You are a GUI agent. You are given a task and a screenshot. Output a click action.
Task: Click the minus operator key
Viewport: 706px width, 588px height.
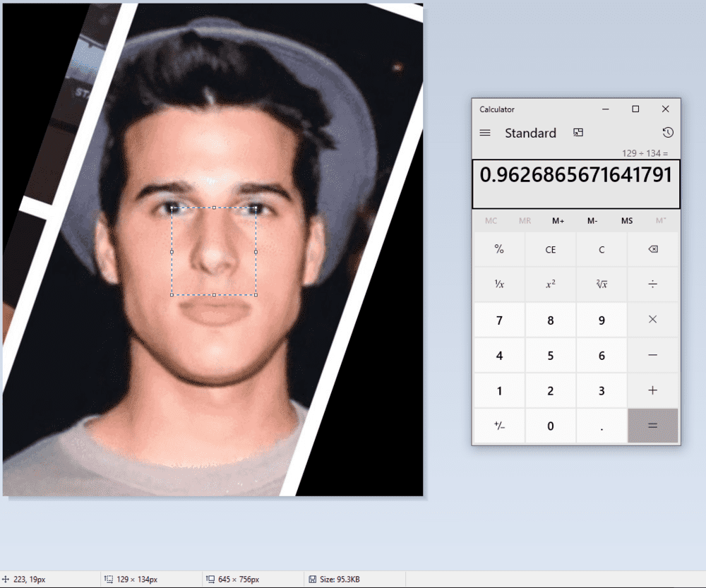[x=653, y=355]
